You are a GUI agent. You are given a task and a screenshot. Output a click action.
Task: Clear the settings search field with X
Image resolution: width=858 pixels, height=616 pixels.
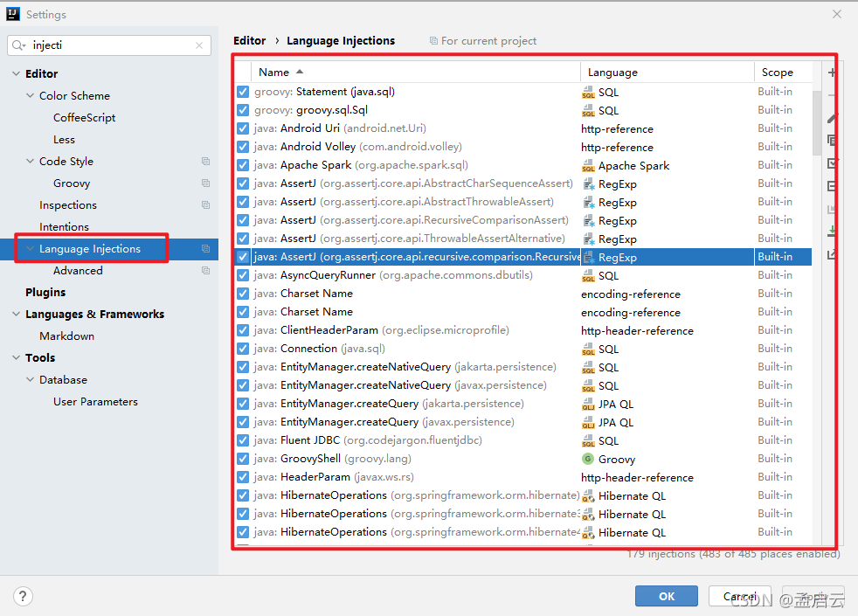199,45
